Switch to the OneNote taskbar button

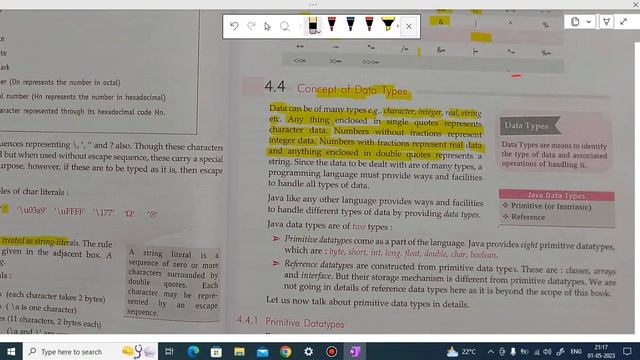354,351
